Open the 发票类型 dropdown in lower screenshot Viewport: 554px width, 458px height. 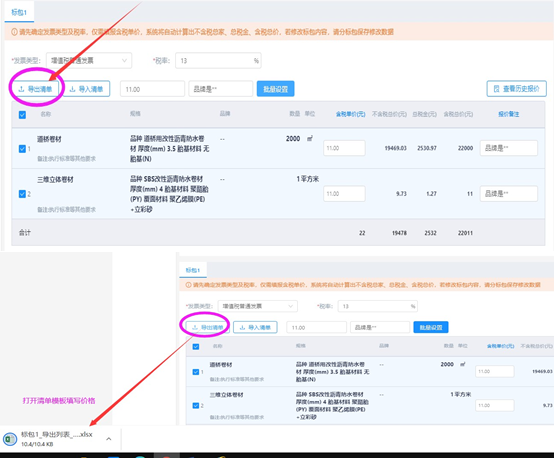[258, 306]
